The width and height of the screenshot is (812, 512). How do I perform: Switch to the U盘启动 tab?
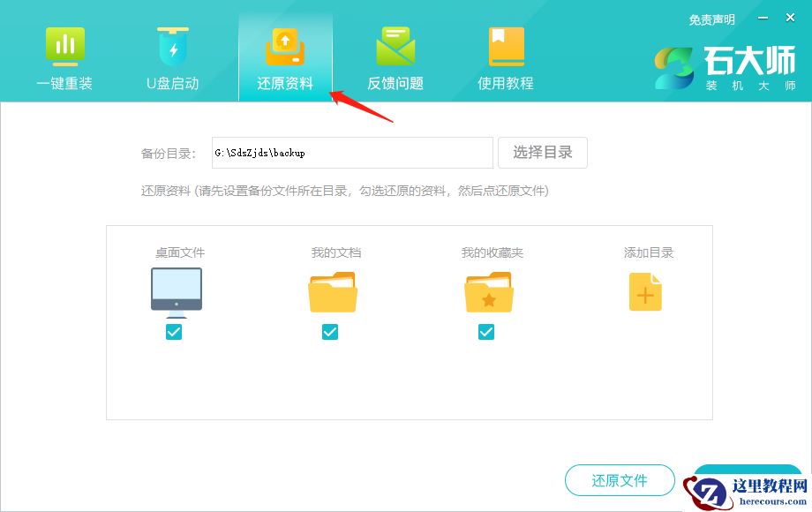tap(173, 57)
